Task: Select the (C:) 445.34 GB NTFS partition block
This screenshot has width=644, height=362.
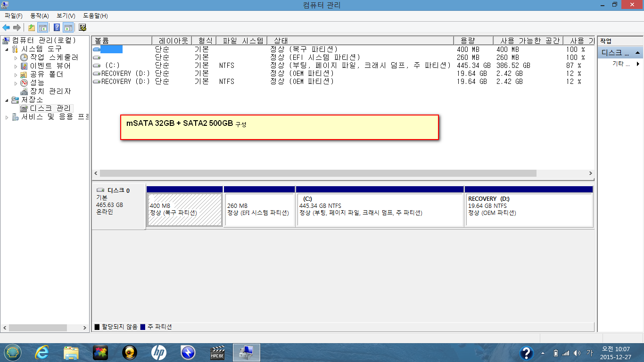Action: pos(380,206)
